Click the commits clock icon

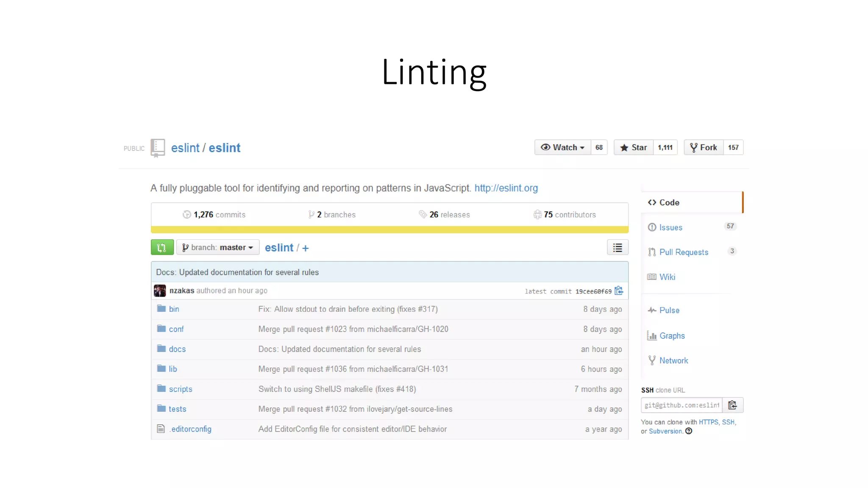(x=186, y=215)
